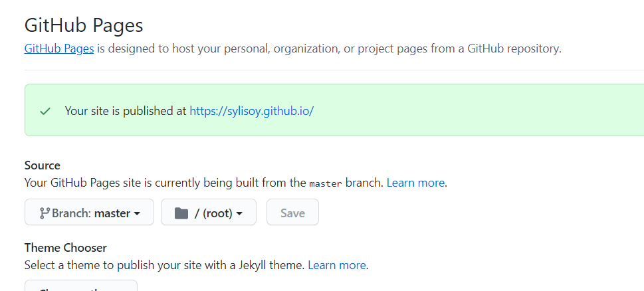Visit the published site sylisoy.github.io link
The height and width of the screenshot is (291, 644).
(x=251, y=111)
